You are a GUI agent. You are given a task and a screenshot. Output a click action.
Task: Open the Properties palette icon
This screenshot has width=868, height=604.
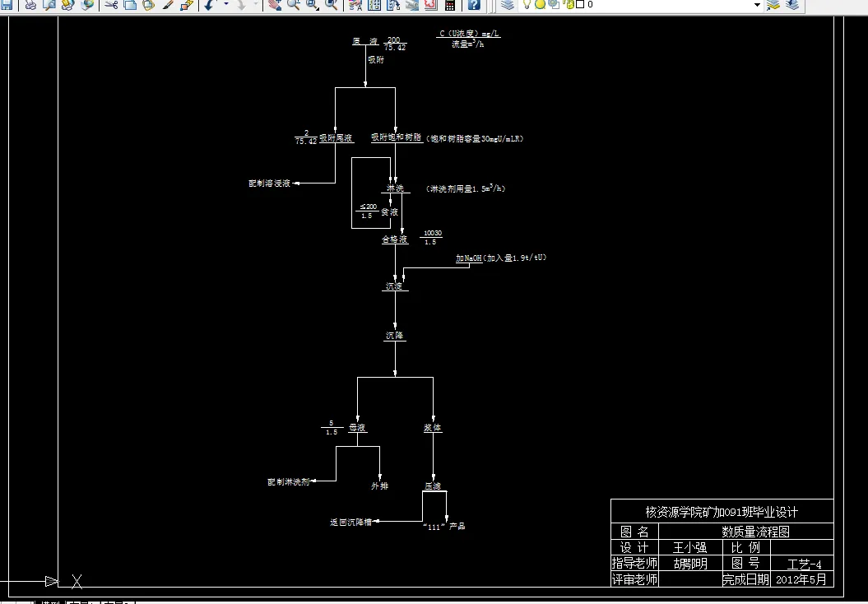pyautogui.click(x=356, y=4)
